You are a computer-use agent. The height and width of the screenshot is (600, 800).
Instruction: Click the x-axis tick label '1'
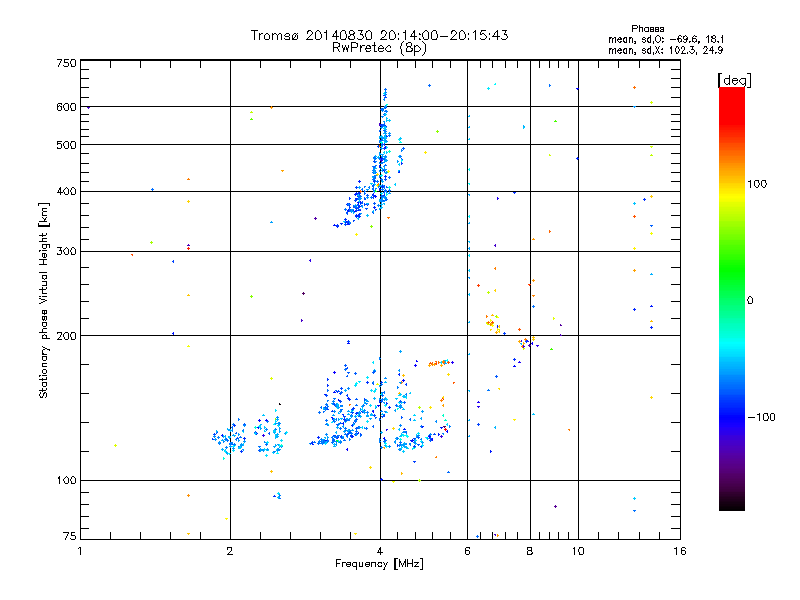pos(80,551)
